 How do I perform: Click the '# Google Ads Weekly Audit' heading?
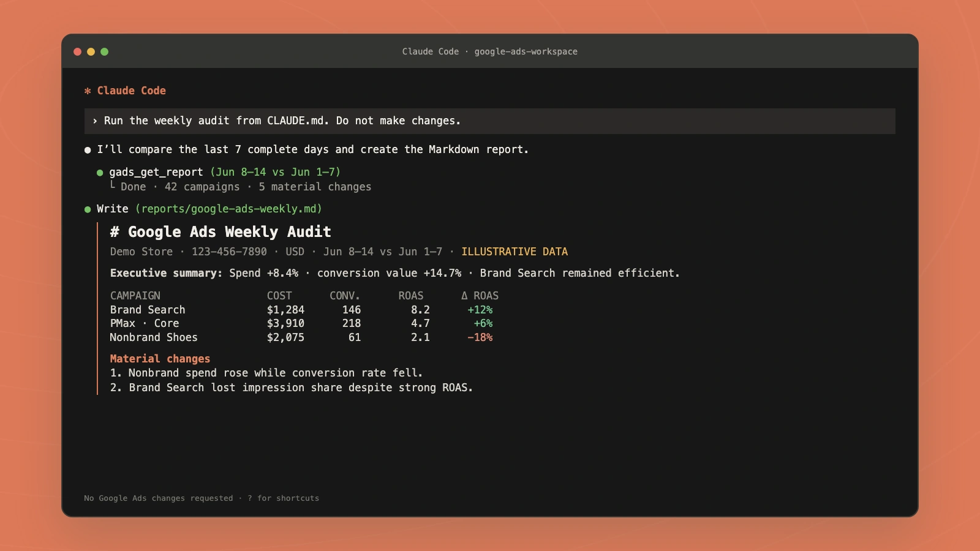pyautogui.click(x=221, y=232)
